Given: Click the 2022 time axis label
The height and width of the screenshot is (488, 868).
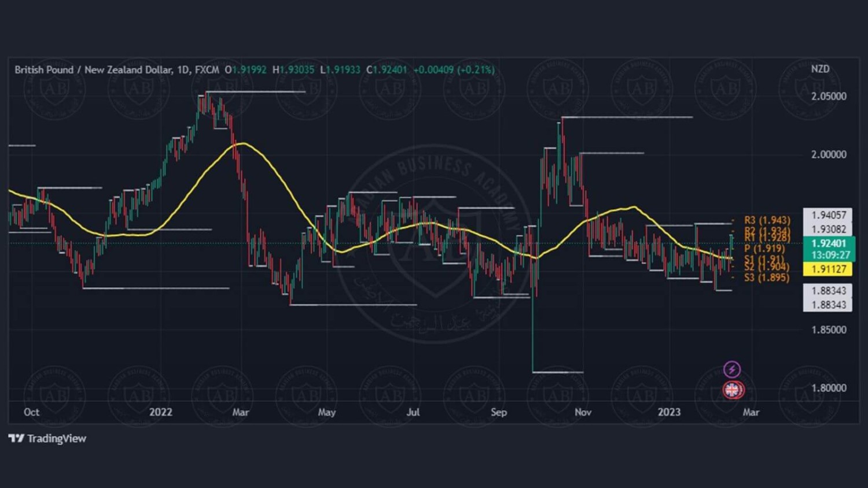Looking at the screenshot, I should click(x=160, y=412).
